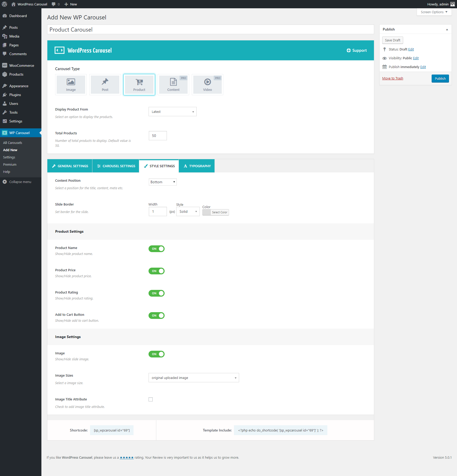Select the Product carousel type cart icon

tap(139, 82)
